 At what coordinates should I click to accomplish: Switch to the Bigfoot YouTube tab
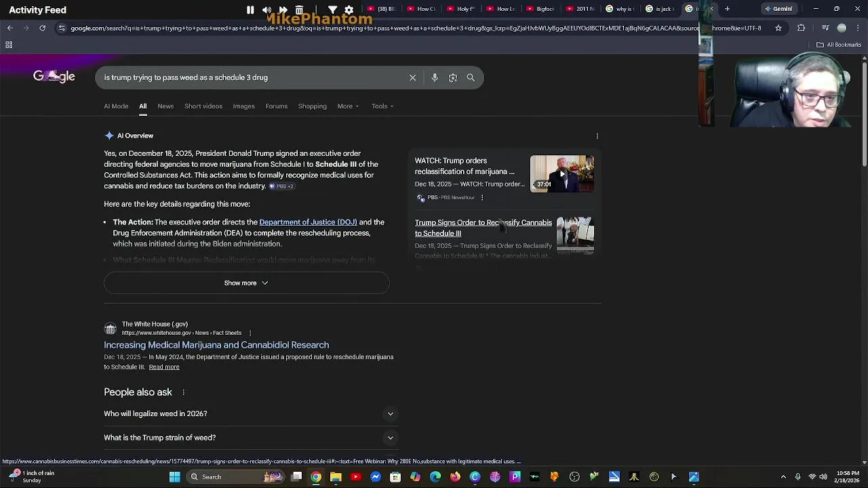tap(540, 9)
